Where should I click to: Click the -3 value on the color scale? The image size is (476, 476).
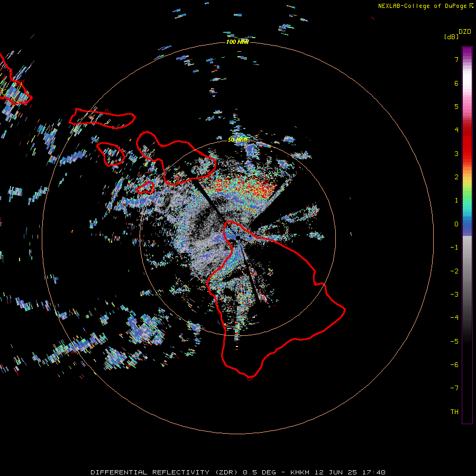pos(454,295)
